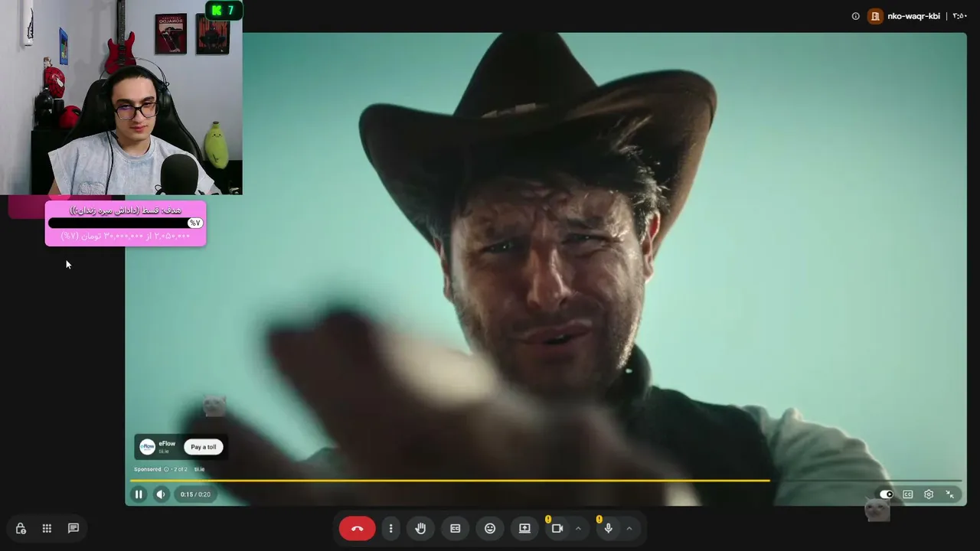Toggle the microphone on or off
Image resolution: width=980 pixels, height=551 pixels.
point(608,528)
